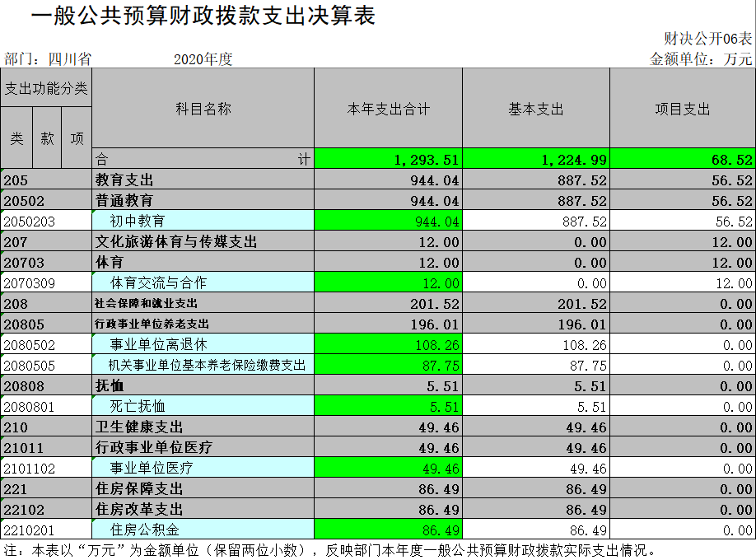
Task: Select the 体育交流与合作 cell
Action: [x=203, y=282]
